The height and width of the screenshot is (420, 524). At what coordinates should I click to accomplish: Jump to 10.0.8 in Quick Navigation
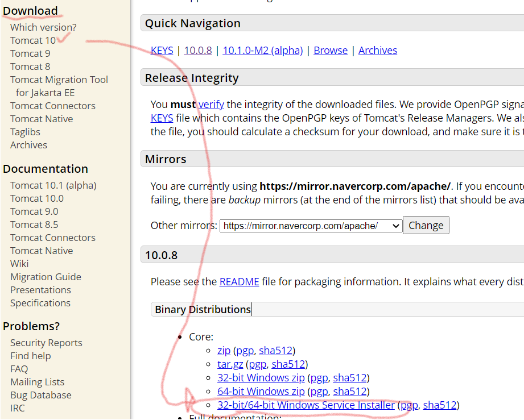198,51
